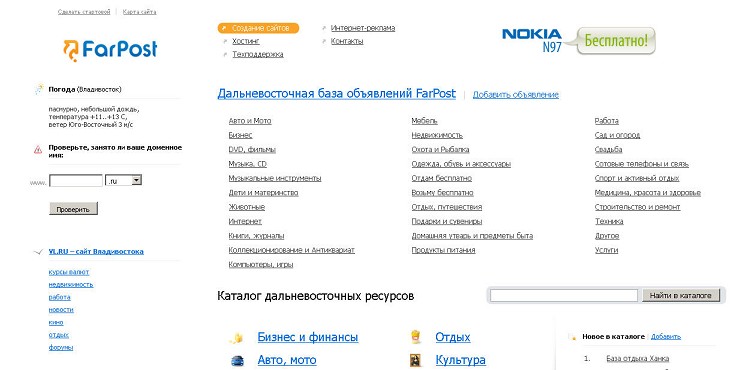Click the Отдых catalog category icon
743x370 pixels.
click(416, 336)
